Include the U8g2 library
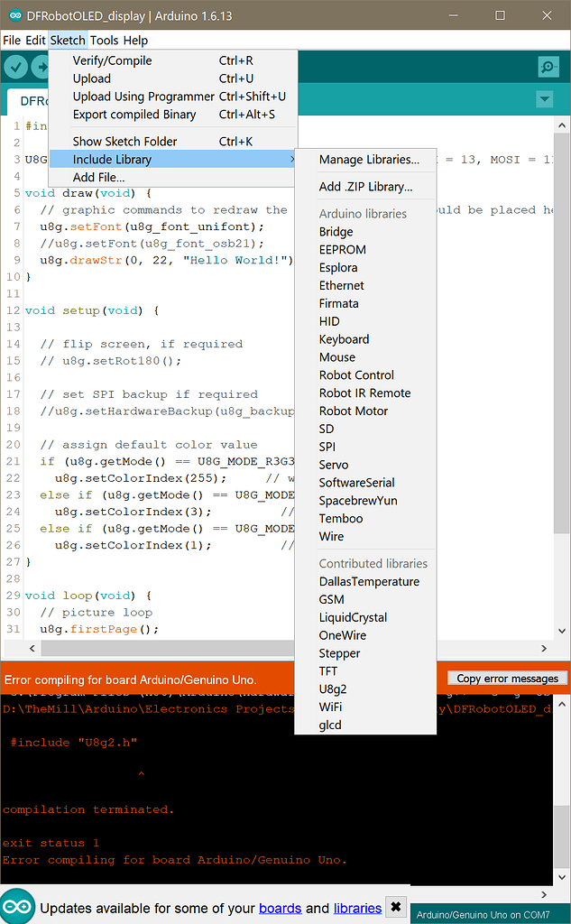Screen dimensions: 571x924 [x=365, y=688]
